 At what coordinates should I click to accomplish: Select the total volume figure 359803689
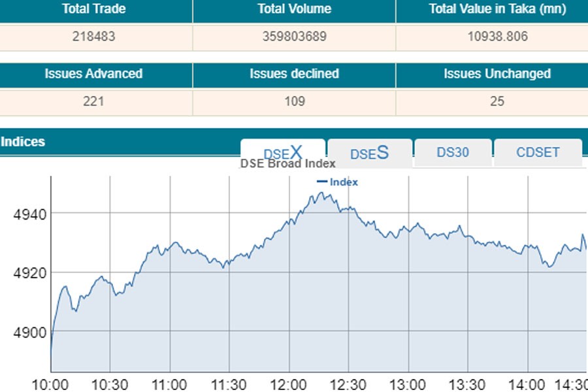click(x=294, y=37)
